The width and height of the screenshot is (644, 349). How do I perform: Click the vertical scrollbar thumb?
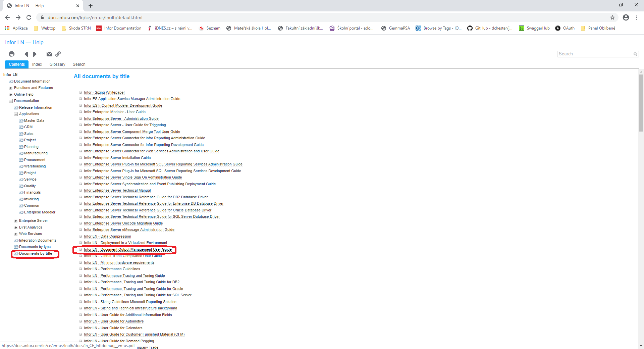click(641, 103)
